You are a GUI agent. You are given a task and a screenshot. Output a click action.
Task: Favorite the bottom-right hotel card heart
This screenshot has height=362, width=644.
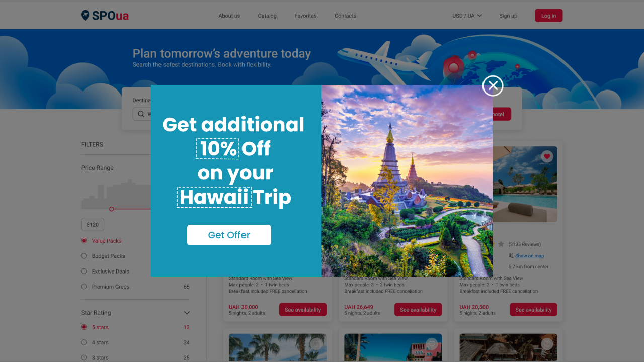547,344
